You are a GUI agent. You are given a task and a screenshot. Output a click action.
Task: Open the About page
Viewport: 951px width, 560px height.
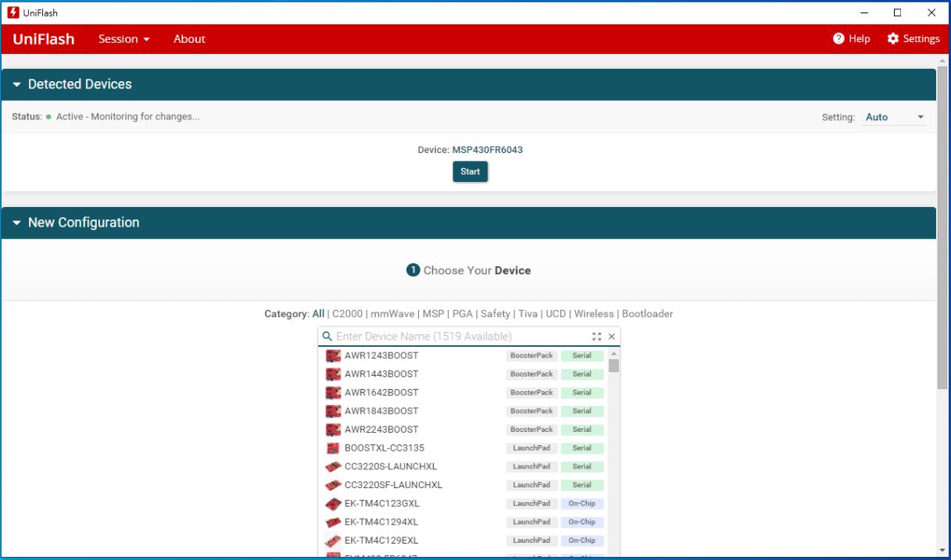coord(189,39)
